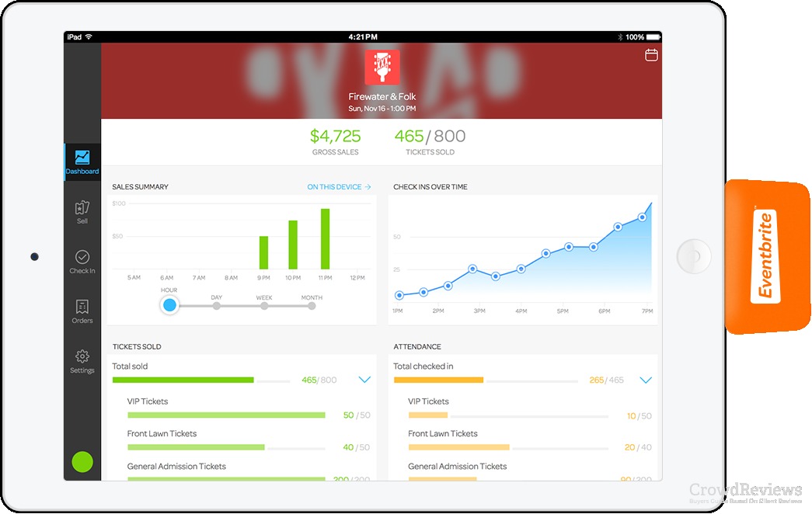
Task: Tap the Wi-Fi icon in the status bar
Action: (x=88, y=36)
